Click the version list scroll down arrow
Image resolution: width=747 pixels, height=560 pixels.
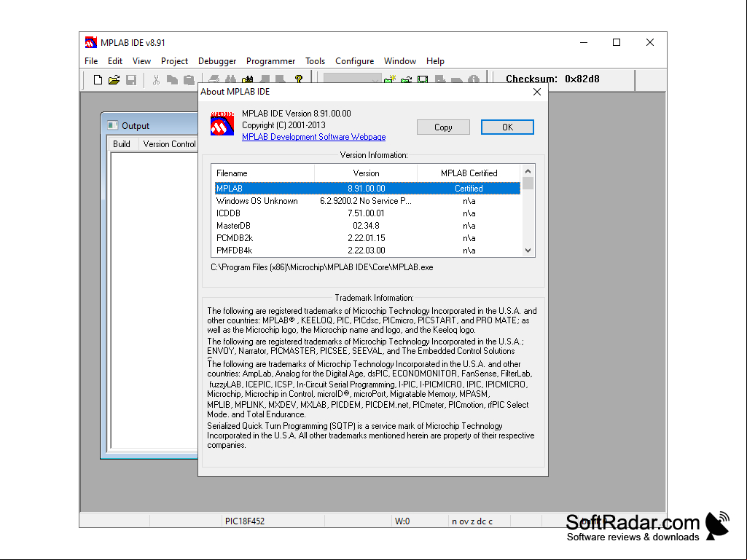pos(528,251)
